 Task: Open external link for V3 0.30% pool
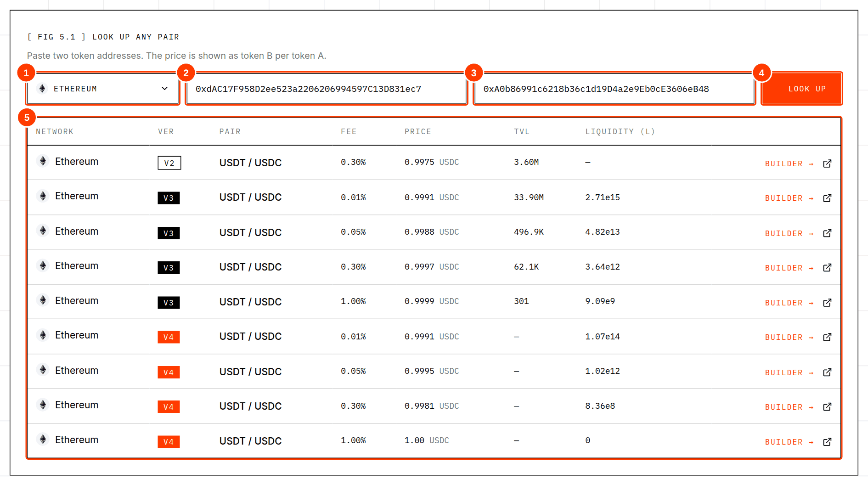click(x=827, y=268)
